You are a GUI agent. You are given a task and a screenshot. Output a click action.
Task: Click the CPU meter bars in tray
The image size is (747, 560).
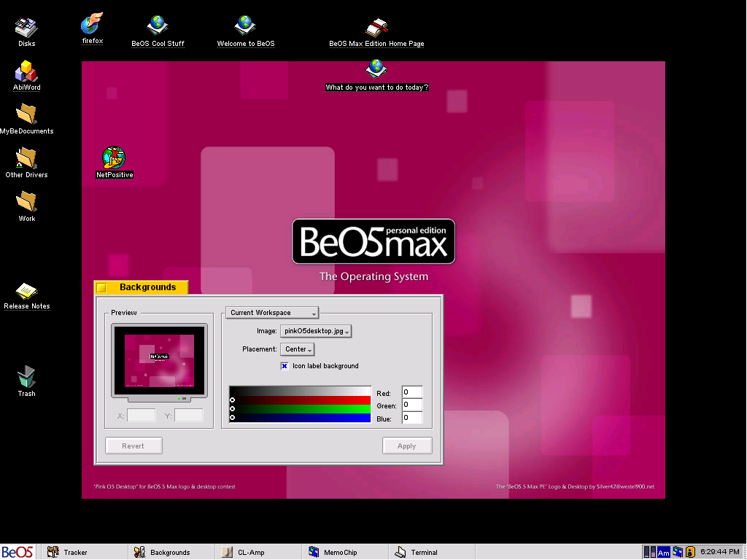pos(650,553)
